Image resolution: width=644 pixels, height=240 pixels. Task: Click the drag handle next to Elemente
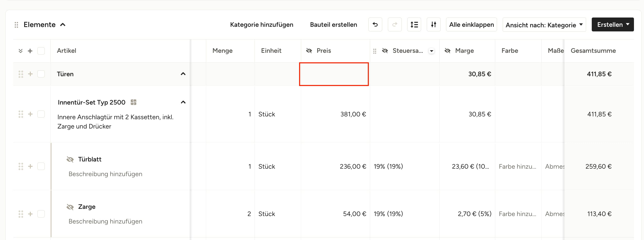[16, 25]
